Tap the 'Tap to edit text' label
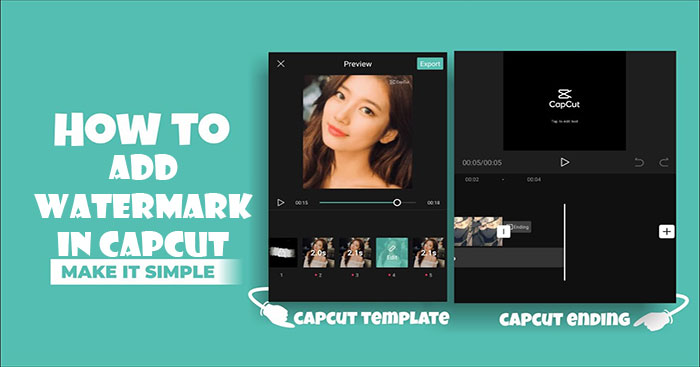700x367 pixels. 564,121
